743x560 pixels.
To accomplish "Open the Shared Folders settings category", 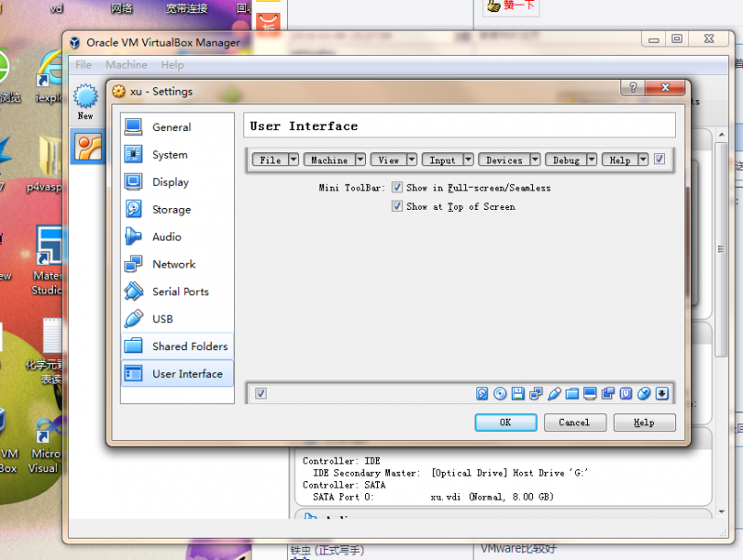I will pos(177,346).
